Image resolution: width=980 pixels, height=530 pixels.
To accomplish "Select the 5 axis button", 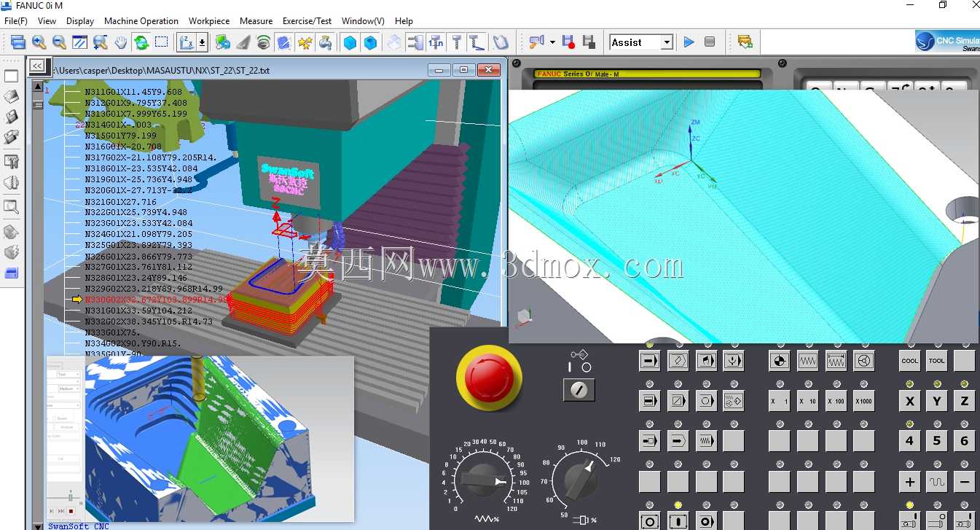I will coord(937,441).
